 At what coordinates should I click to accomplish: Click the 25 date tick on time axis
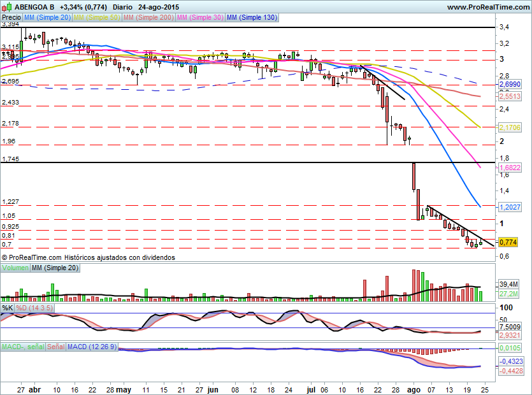coord(485,389)
